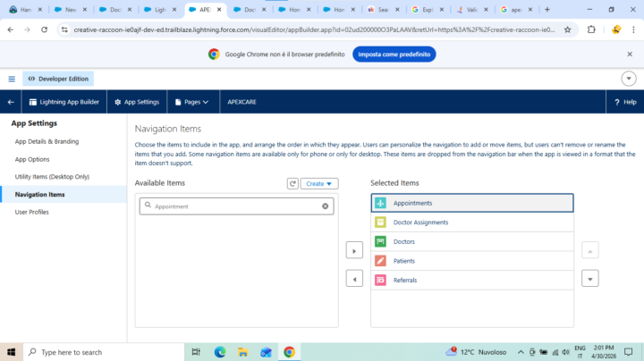Viewport: 644px width, 361px height.
Task: Open the Chrome profile avatar
Action: tap(615, 29)
